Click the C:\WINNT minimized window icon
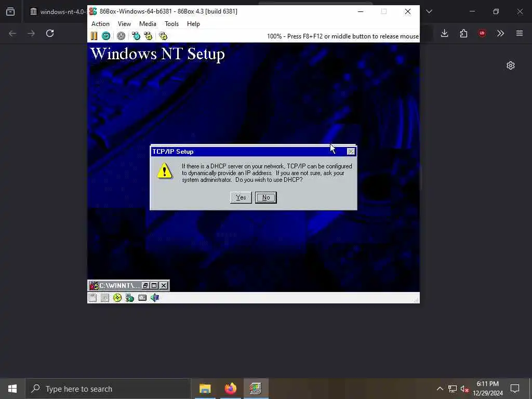The image size is (532, 399). (x=94, y=286)
